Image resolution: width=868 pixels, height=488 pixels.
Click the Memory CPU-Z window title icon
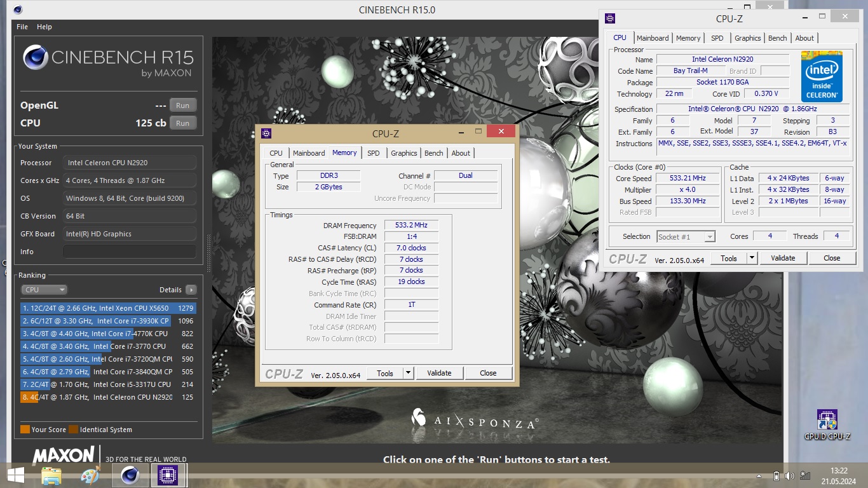(266, 133)
